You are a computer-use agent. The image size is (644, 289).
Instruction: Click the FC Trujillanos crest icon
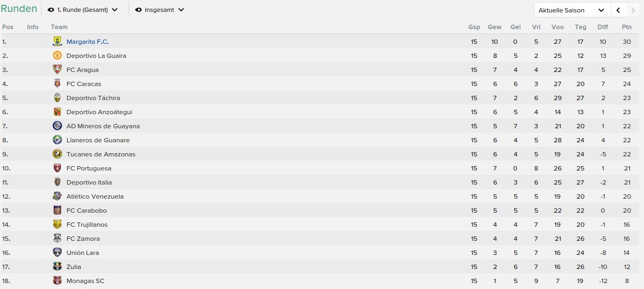(57, 225)
